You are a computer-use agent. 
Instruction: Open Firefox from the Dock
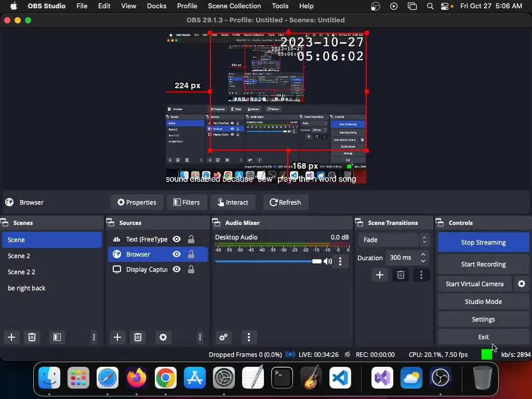point(137,378)
